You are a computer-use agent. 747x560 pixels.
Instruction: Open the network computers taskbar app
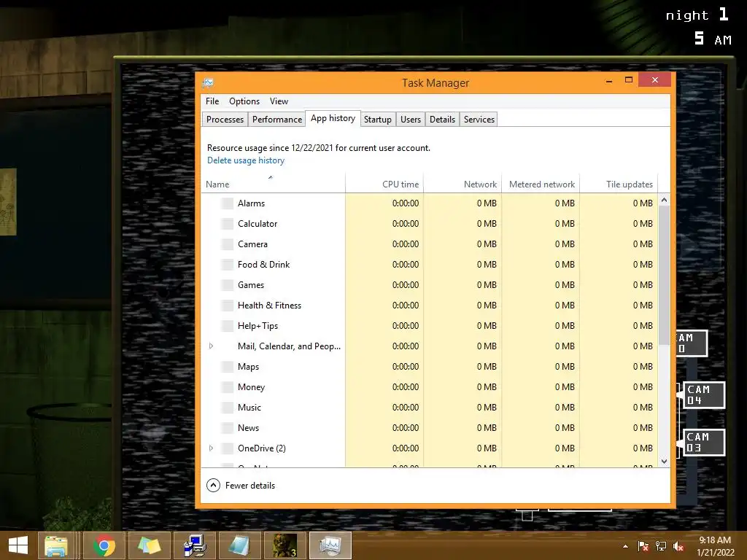[x=194, y=545]
